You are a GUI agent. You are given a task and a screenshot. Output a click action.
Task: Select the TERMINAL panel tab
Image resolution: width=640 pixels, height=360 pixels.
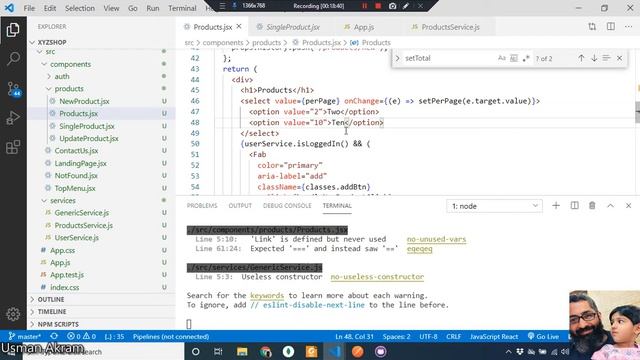coord(337,206)
